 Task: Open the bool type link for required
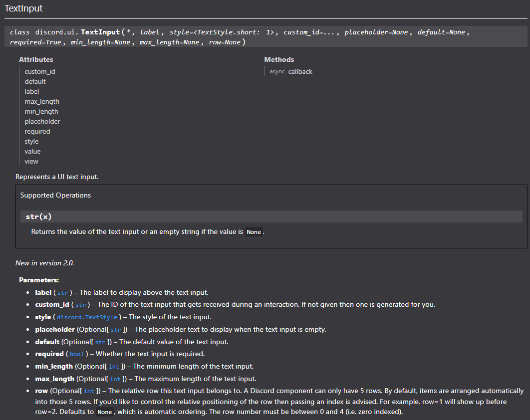(77, 354)
